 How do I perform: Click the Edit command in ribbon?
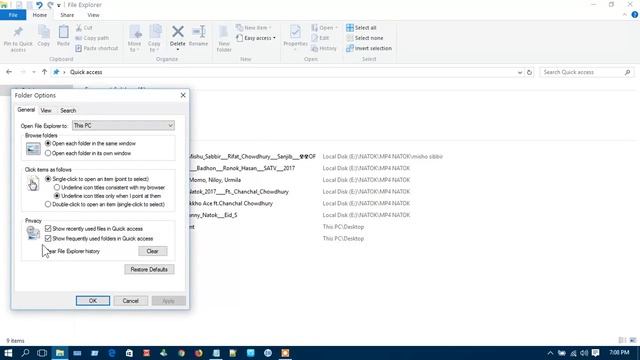pos(320,38)
